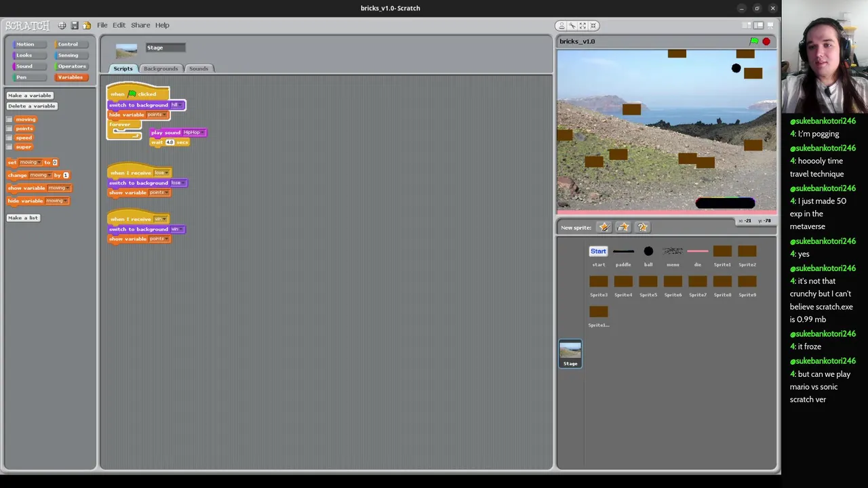This screenshot has width=868, height=488.
Task: Select the Grow sprite tool
Action: 583,26
